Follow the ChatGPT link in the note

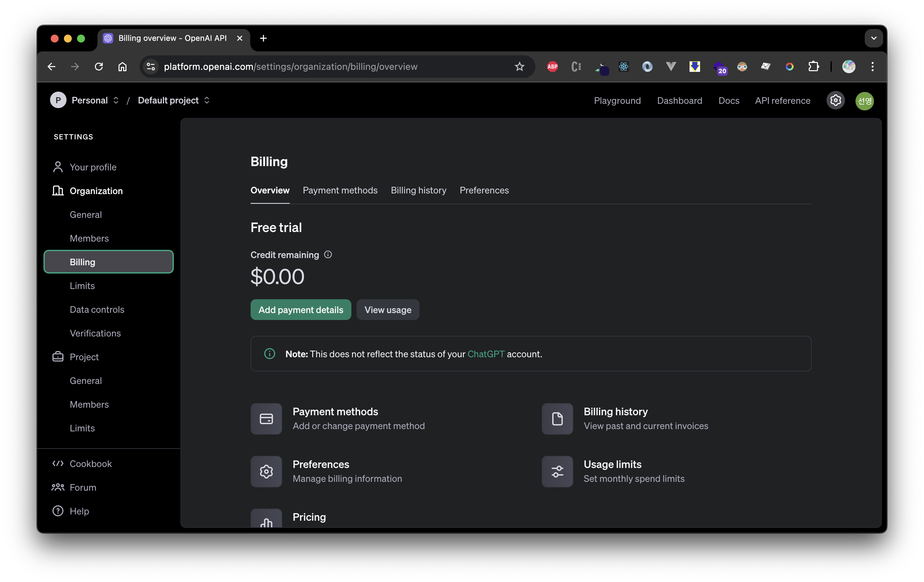click(x=486, y=354)
